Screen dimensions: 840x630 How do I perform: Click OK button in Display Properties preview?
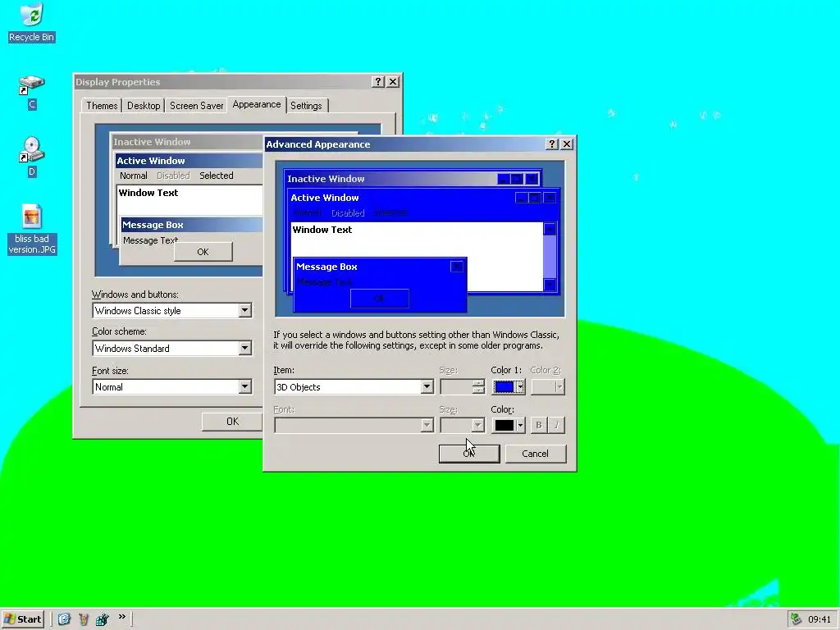203,252
